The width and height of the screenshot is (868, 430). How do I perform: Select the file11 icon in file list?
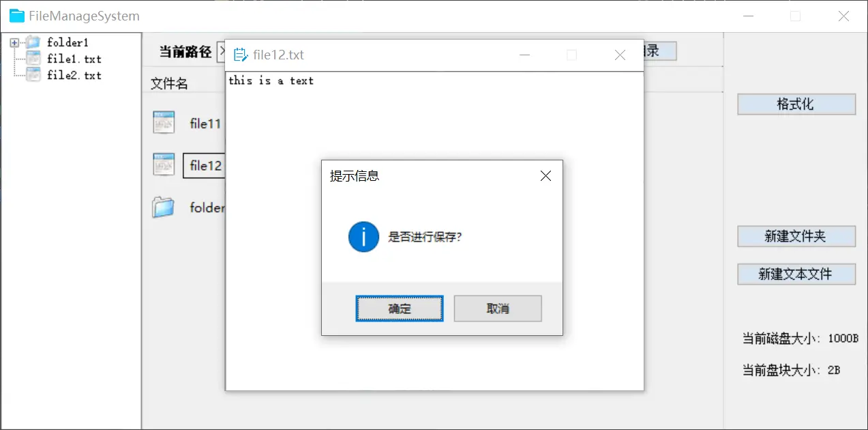point(164,123)
